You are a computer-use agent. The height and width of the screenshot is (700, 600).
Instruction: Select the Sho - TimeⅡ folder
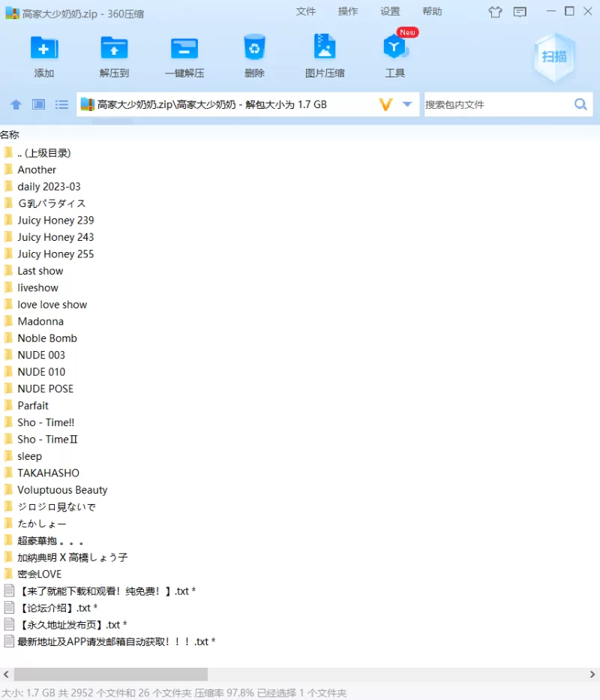(47, 440)
